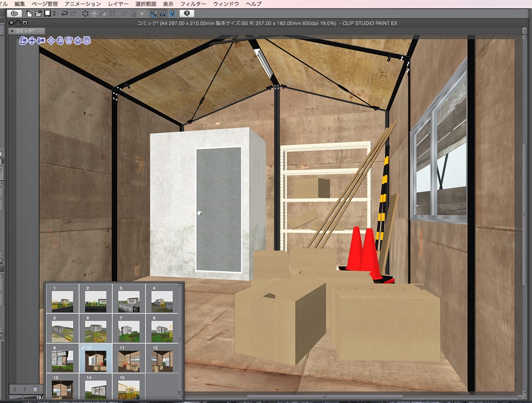Toggle snap to grid
Viewport: 532px width, 403px height.
(x=172, y=14)
